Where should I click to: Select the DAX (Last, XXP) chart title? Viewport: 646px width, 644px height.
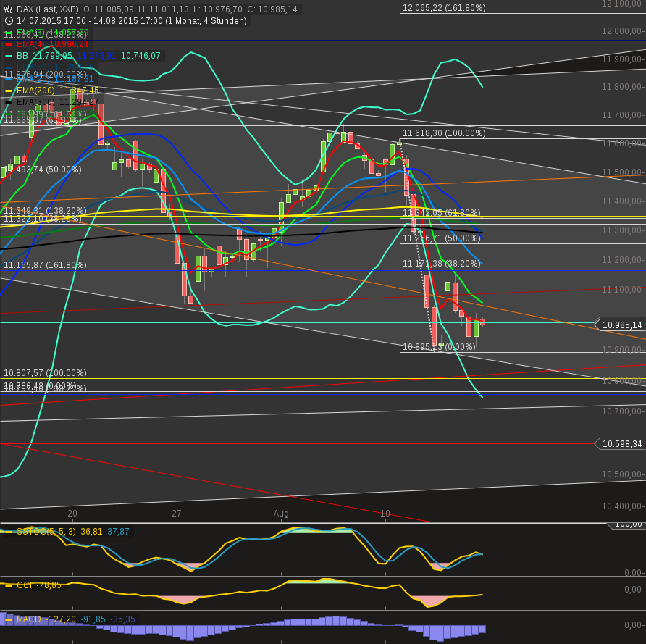[47, 9]
